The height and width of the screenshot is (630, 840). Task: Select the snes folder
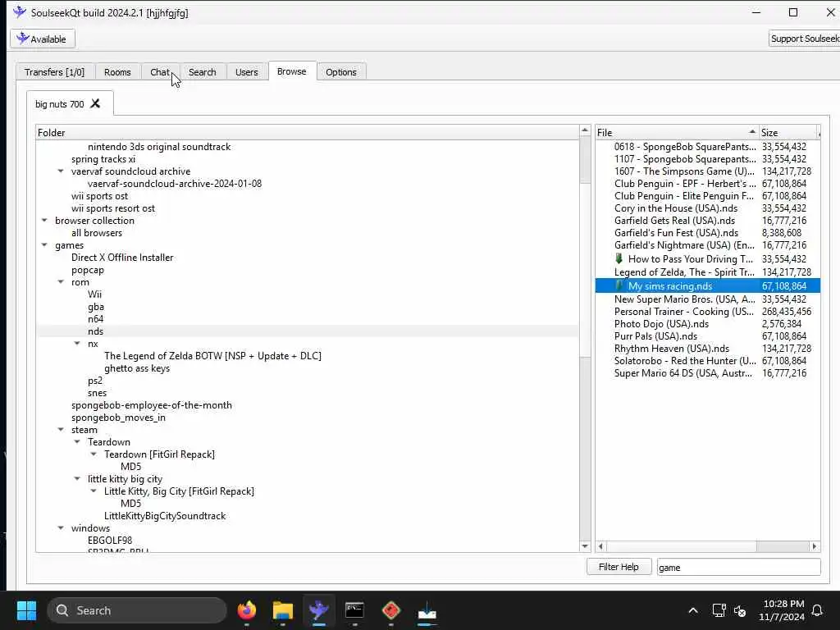pos(97,393)
